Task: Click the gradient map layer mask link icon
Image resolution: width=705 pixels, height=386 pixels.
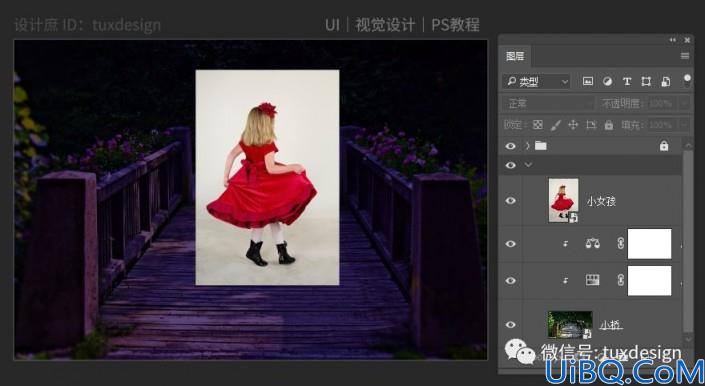Action: (x=620, y=280)
